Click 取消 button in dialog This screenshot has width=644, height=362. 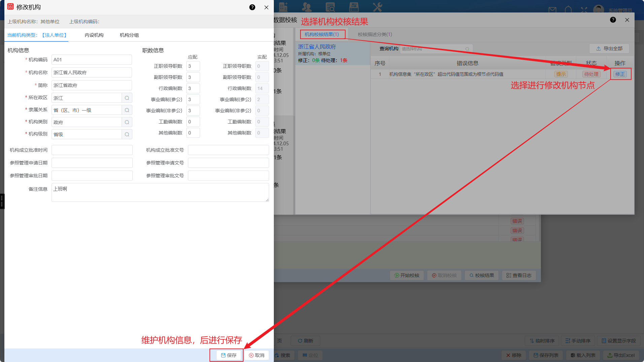[257, 355]
